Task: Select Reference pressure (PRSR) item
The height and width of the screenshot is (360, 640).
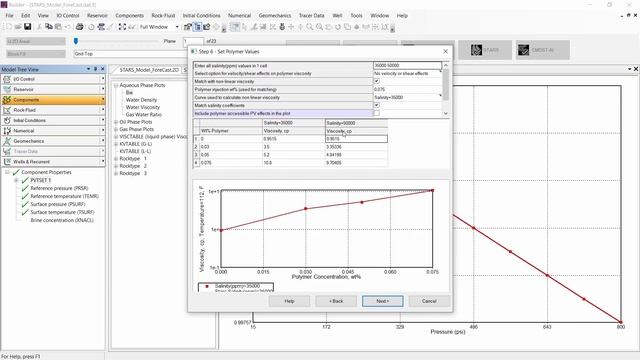Action: pos(59,188)
